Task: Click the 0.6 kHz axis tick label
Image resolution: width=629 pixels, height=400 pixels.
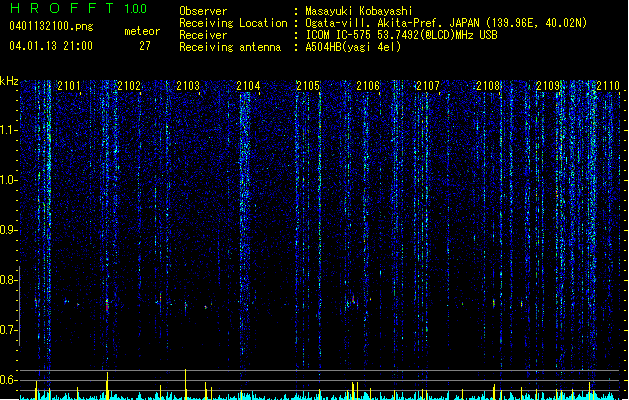Action: (x=8, y=380)
